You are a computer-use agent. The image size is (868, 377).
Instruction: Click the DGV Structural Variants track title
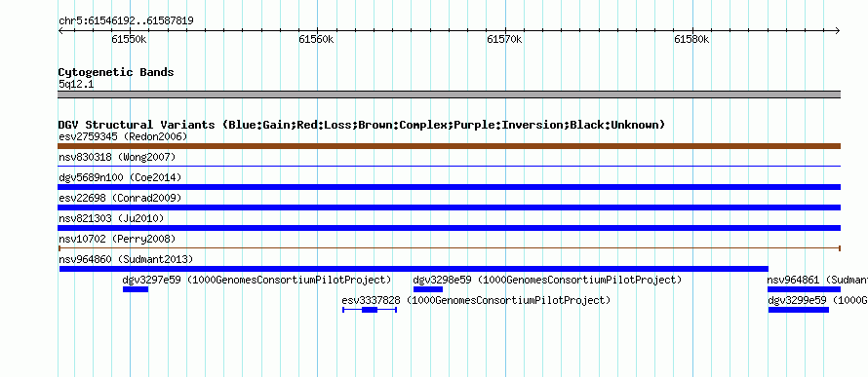[x=362, y=125]
